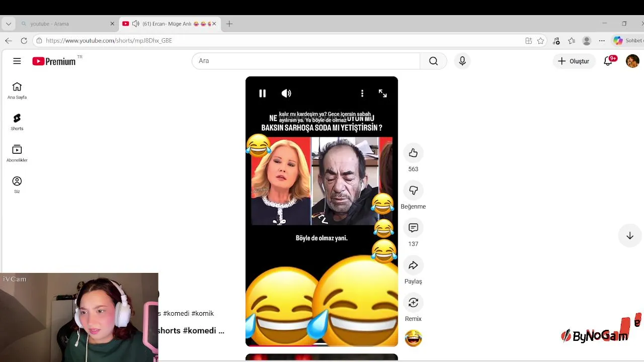Open the Oluştur create button
This screenshot has height=362, width=644.
point(573,61)
